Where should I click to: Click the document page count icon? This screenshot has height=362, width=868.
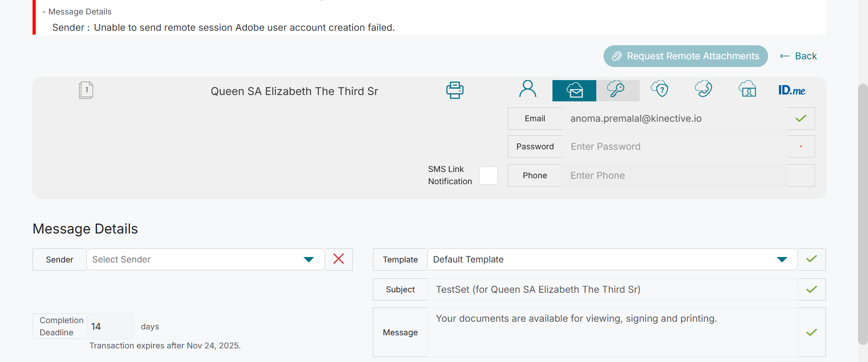[x=86, y=90]
